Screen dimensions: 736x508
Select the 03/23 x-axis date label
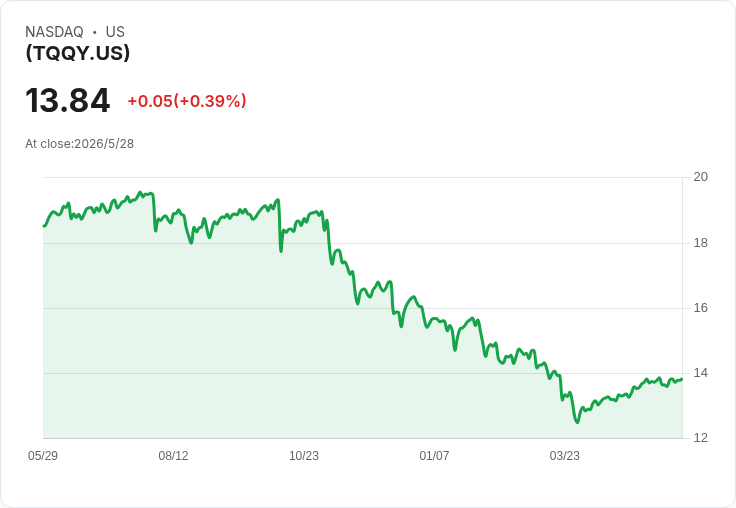click(x=565, y=455)
